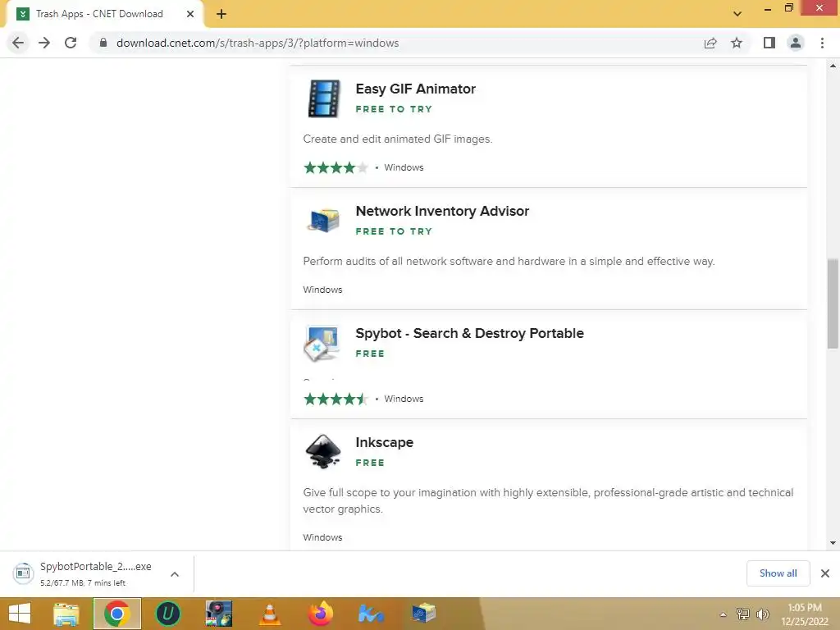Click scrollbar down arrow

[833, 543]
